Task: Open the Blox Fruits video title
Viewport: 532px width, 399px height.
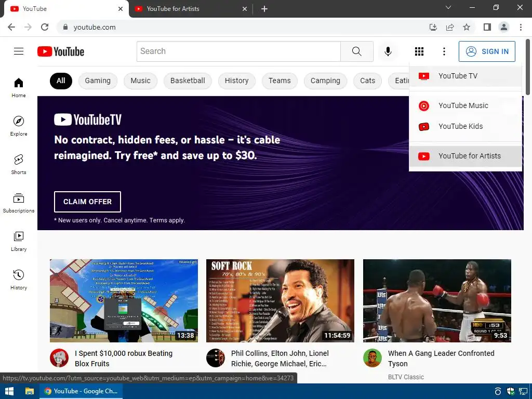Action: point(124,358)
